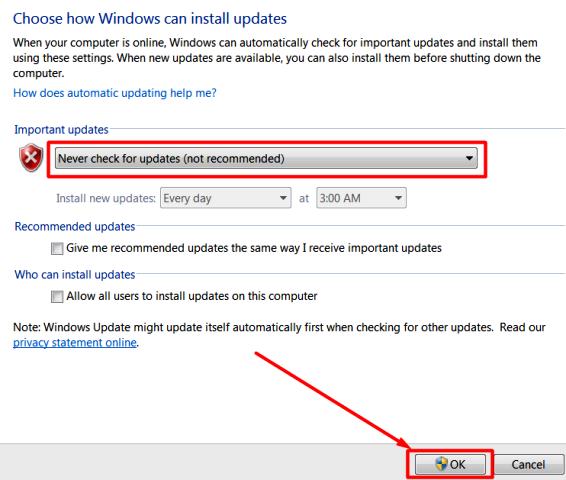This screenshot has height=480, width=566.
Task: Click the Important updates section heading
Action: (61, 130)
